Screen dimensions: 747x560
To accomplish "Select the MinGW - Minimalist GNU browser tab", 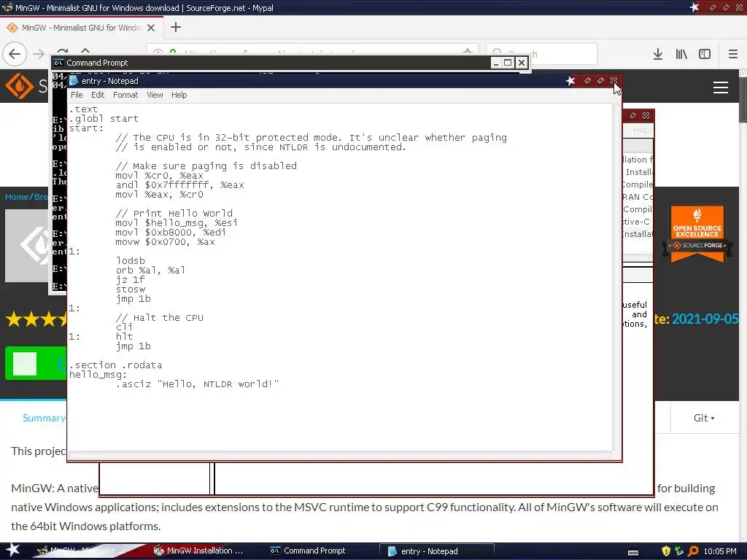I will 81,28.
